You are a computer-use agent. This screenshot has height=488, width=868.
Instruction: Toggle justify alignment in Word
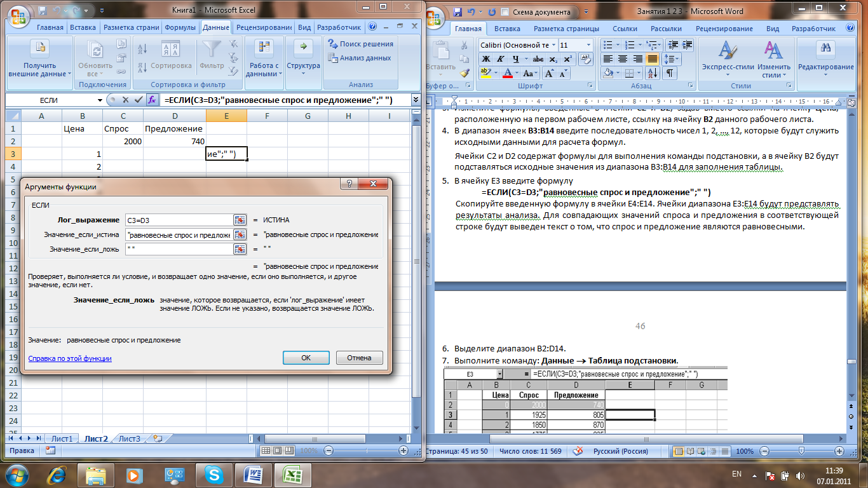click(x=651, y=59)
